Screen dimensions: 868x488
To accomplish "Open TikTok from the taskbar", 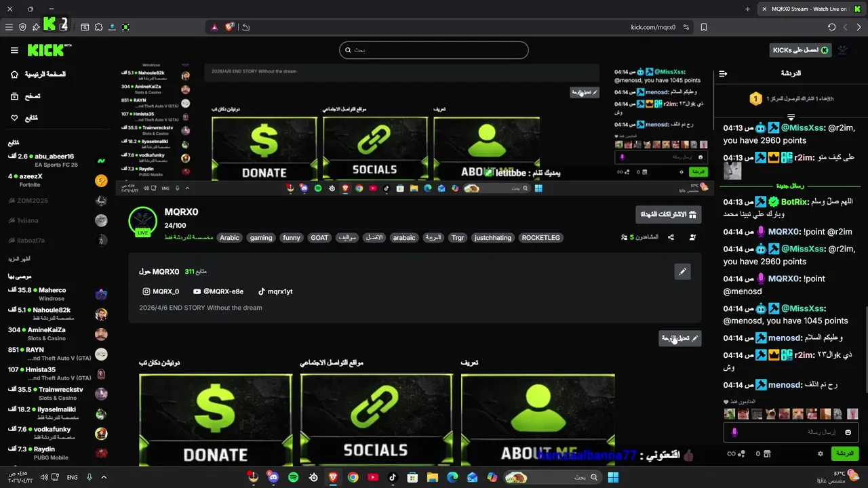I will [x=393, y=477].
